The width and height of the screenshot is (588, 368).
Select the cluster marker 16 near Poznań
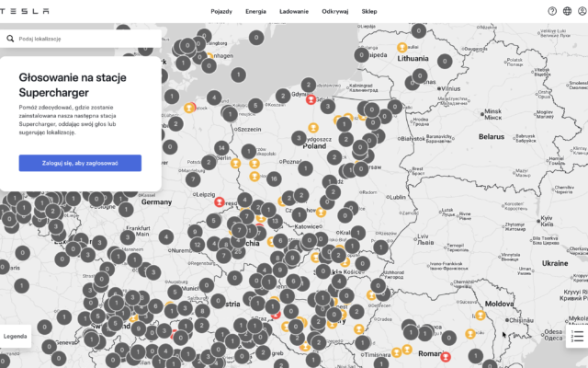[274, 178]
